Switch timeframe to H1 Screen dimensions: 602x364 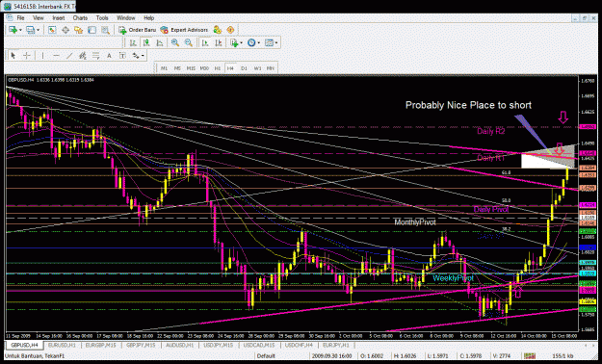point(218,68)
